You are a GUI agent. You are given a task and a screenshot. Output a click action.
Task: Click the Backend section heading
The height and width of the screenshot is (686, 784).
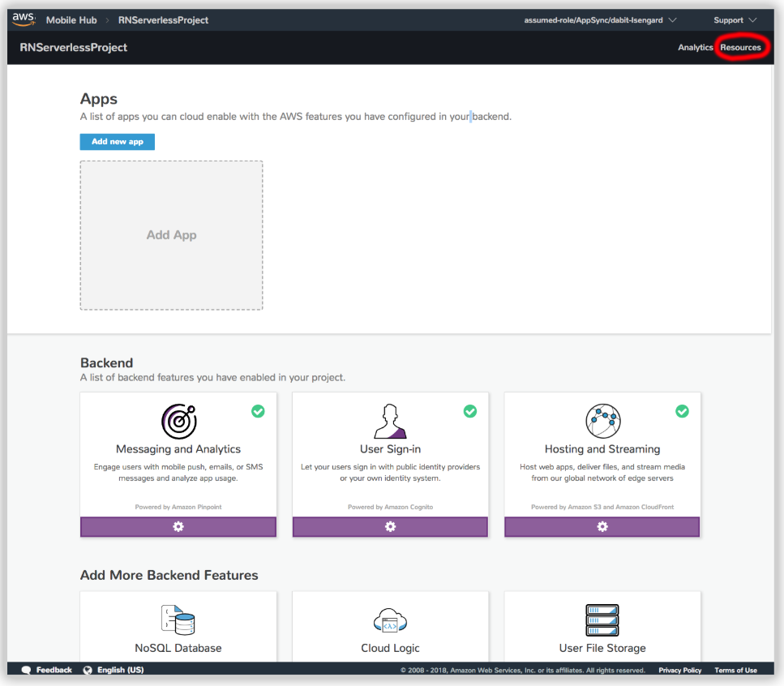coord(106,363)
